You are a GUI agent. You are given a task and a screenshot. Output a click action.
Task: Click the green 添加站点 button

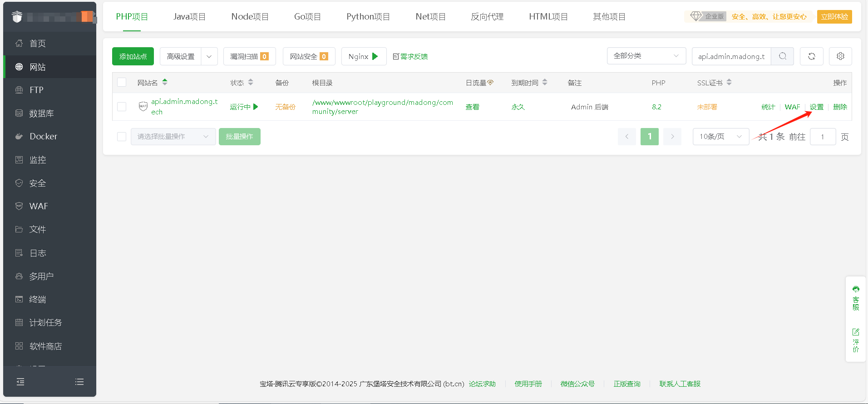coord(133,56)
